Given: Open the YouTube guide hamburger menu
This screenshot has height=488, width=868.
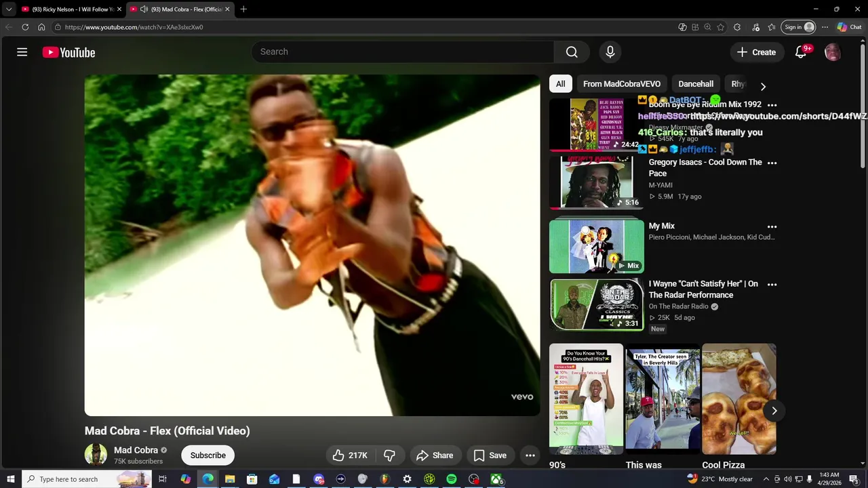Looking at the screenshot, I should pyautogui.click(x=22, y=52).
